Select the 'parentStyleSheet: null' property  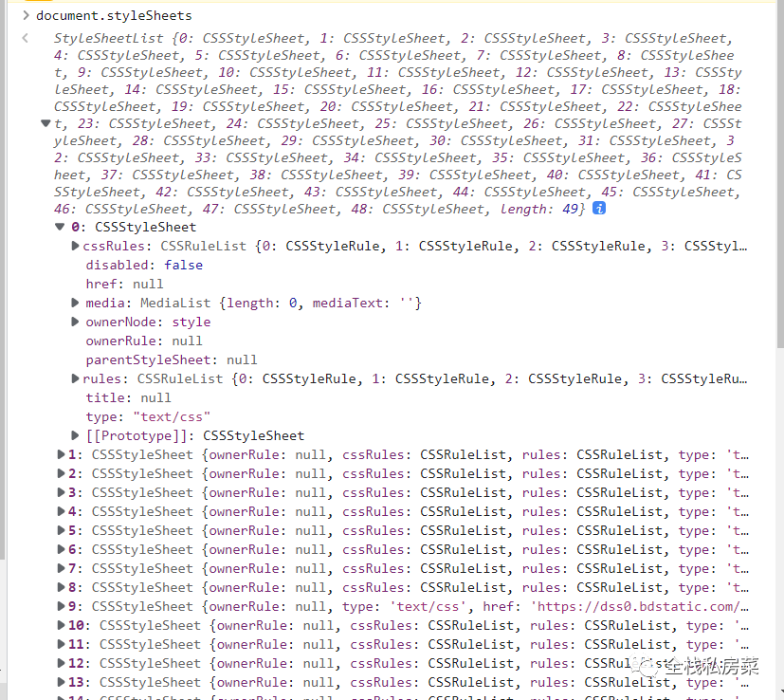172,360
